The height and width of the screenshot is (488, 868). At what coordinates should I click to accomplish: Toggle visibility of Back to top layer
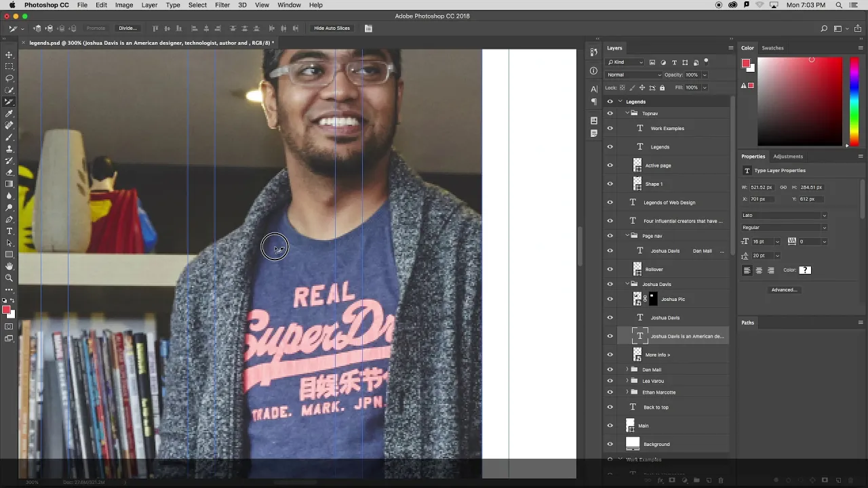tap(610, 407)
